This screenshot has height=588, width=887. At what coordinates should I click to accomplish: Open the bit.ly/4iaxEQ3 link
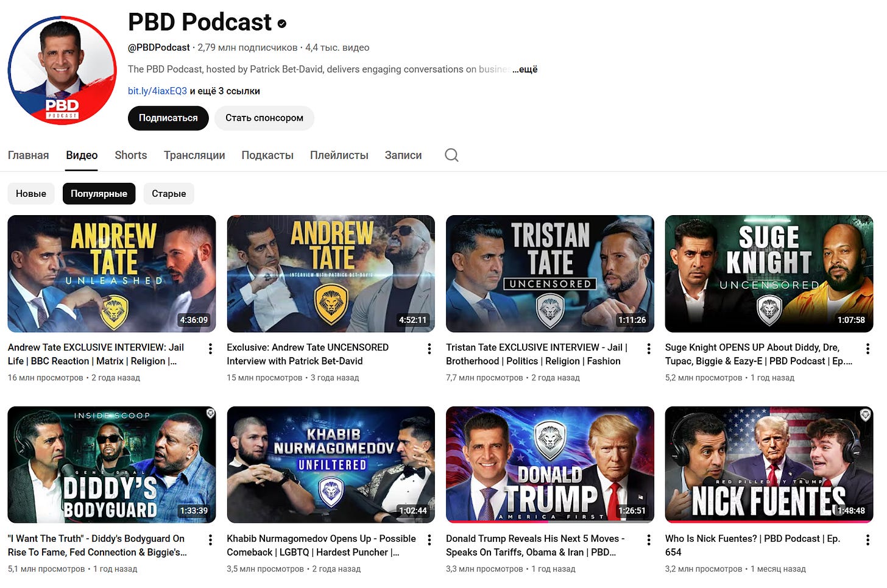click(157, 91)
